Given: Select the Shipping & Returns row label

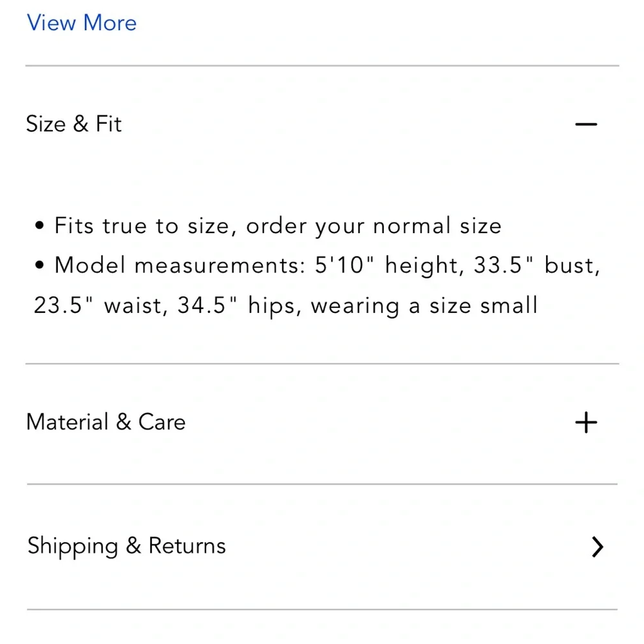Looking at the screenshot, I should 127,546.
